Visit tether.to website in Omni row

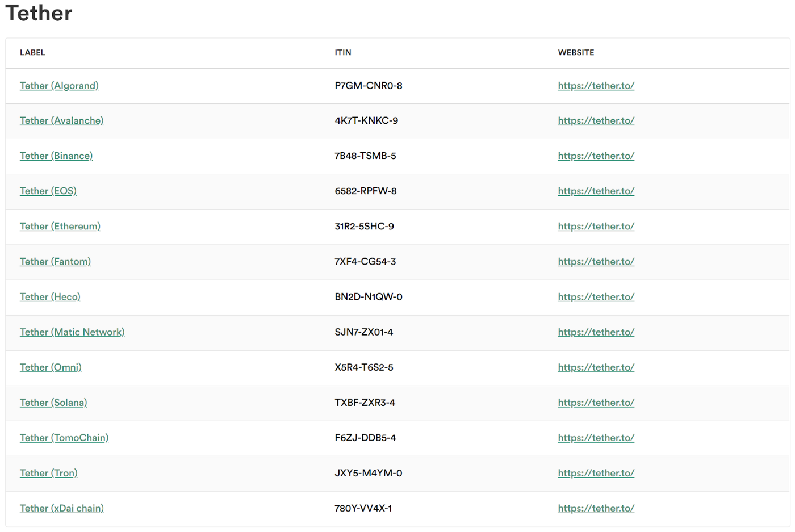596,367
